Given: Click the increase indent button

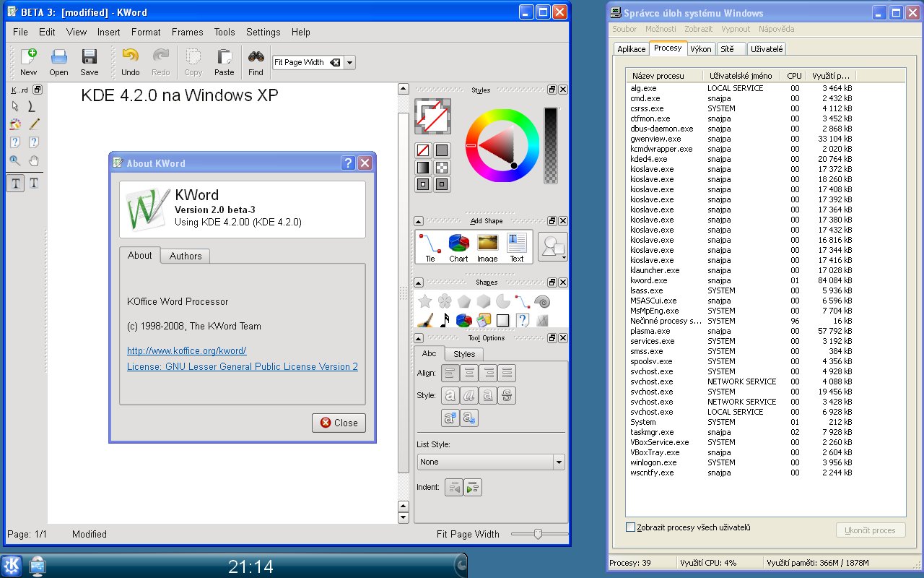Looking at the screenshot, I should (473, 488).
